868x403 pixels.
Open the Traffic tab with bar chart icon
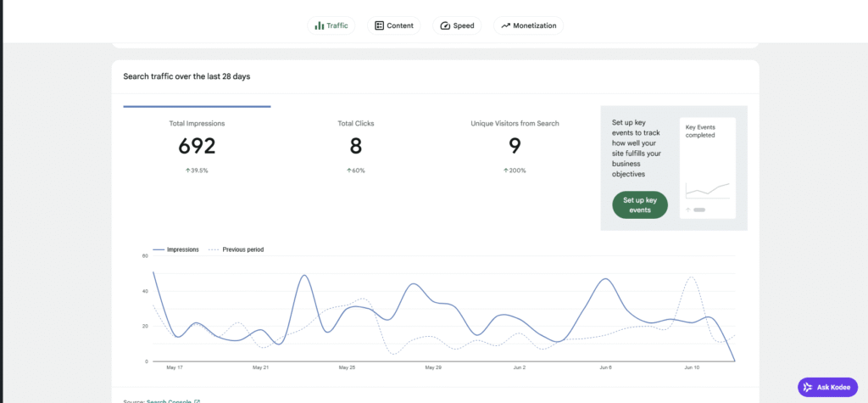coord(331,25)
